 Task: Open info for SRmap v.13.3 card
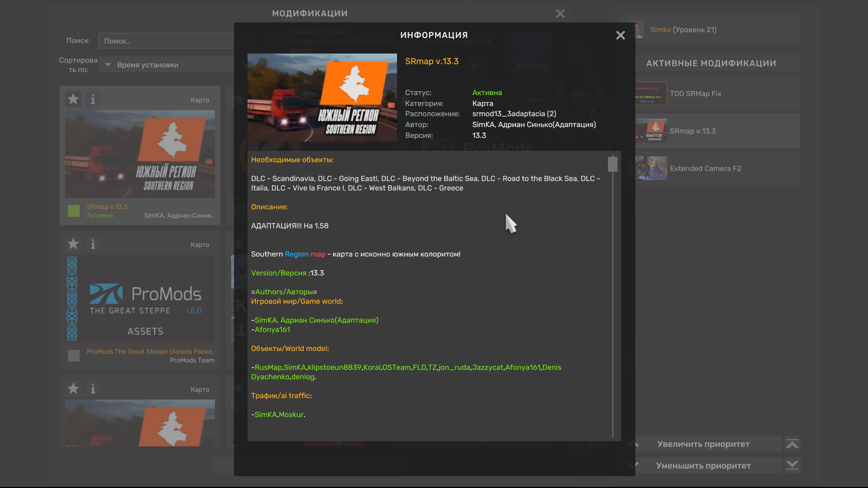tap(93, 99)
